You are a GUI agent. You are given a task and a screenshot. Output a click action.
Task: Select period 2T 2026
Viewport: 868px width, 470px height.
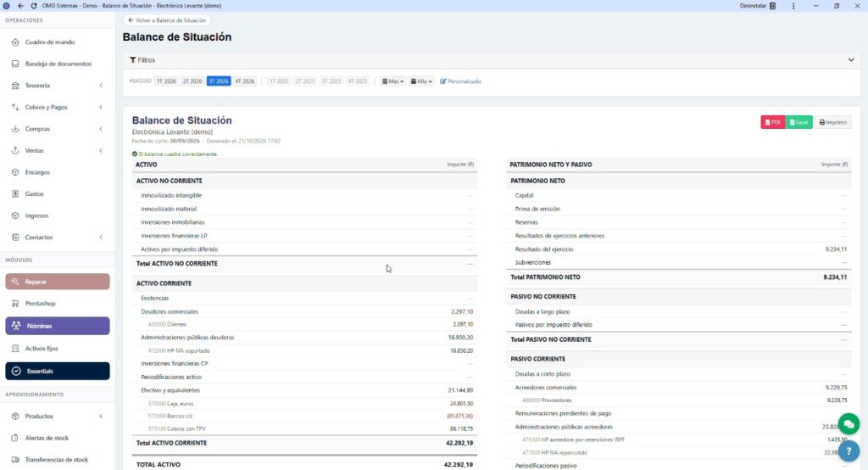click(x=192, y=81)
